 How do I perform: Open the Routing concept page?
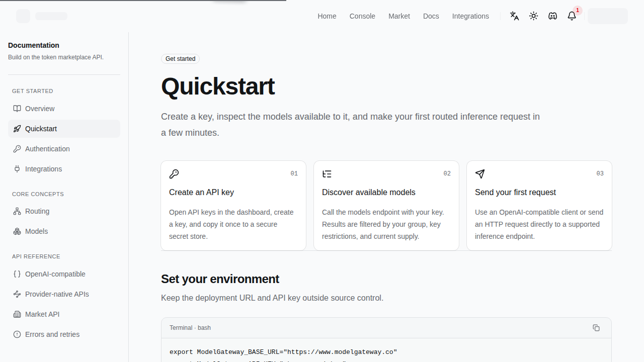click(64, 211)
